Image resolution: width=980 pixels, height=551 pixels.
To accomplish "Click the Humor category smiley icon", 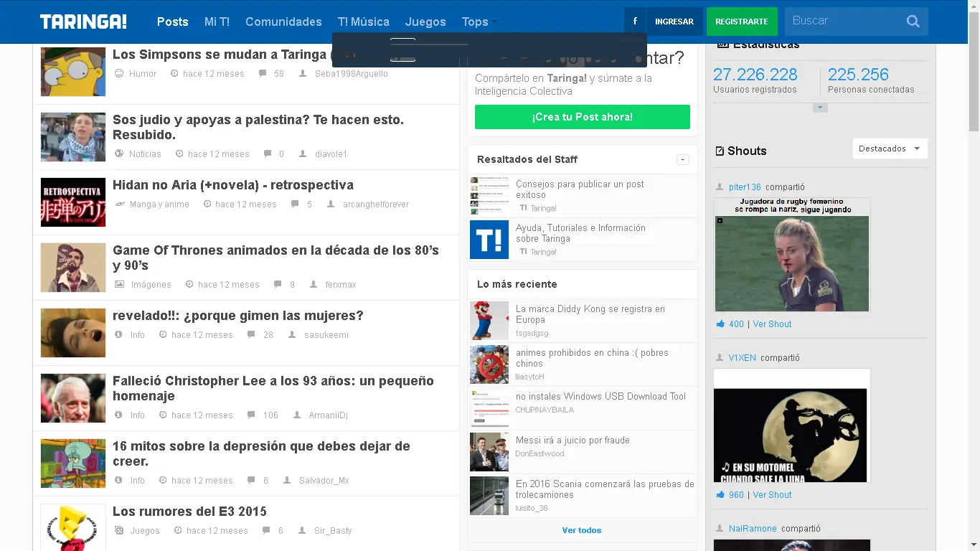I will [x=119, y=73].
